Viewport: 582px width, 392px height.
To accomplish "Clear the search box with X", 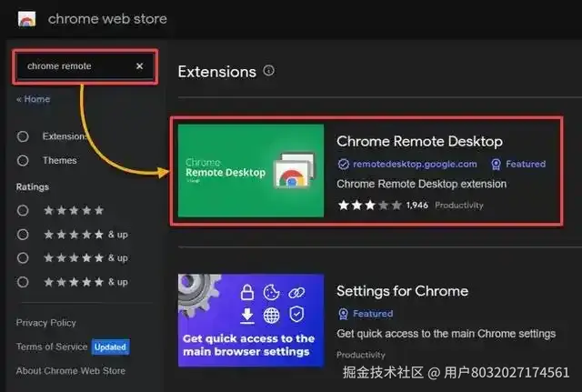I will point(139,66).
